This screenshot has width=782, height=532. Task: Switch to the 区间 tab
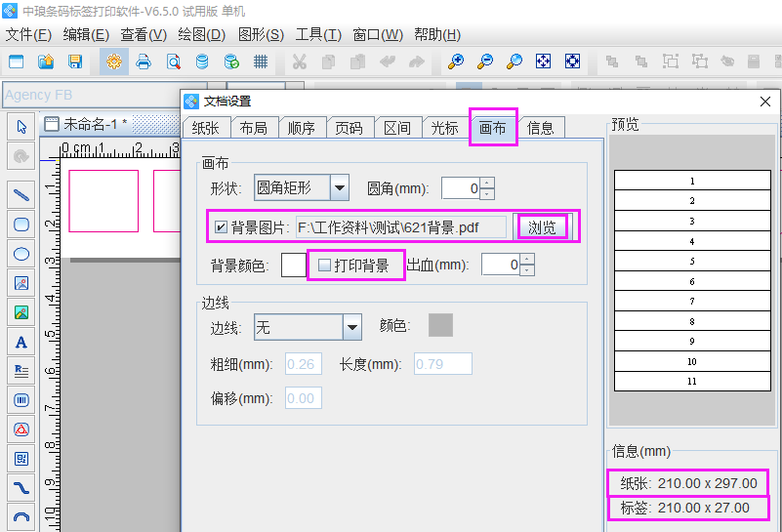click(397, 128)
